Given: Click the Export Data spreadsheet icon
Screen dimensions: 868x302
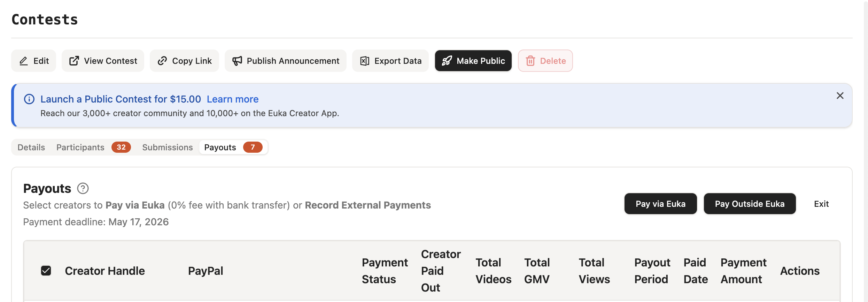Looking at the screenshot, I should 365,61.
